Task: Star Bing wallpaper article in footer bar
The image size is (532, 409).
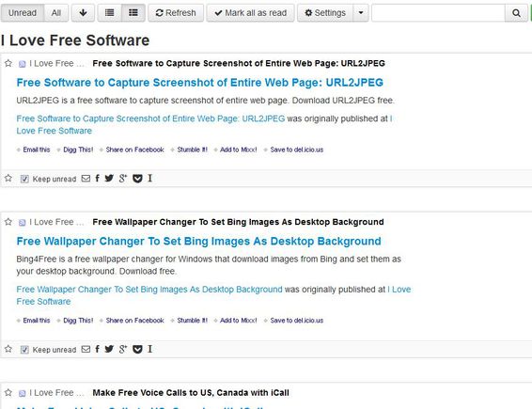Action: click(x=8, y=349)
